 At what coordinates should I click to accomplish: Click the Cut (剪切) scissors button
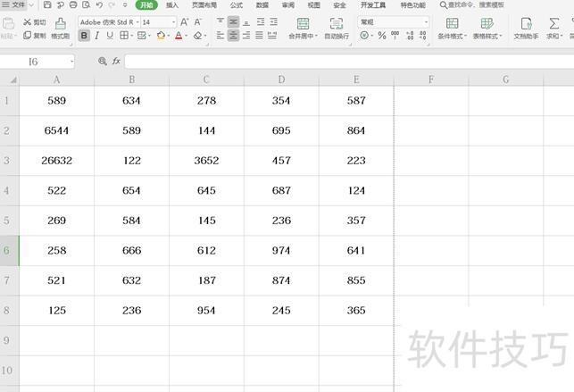click(35, 22)
